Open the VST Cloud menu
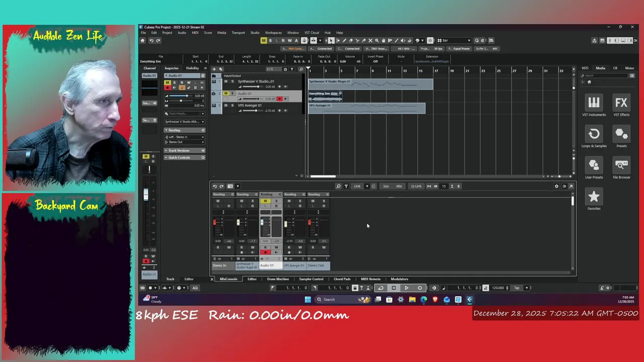The width and height of the screenshot is (644, 362). point(311,33)
